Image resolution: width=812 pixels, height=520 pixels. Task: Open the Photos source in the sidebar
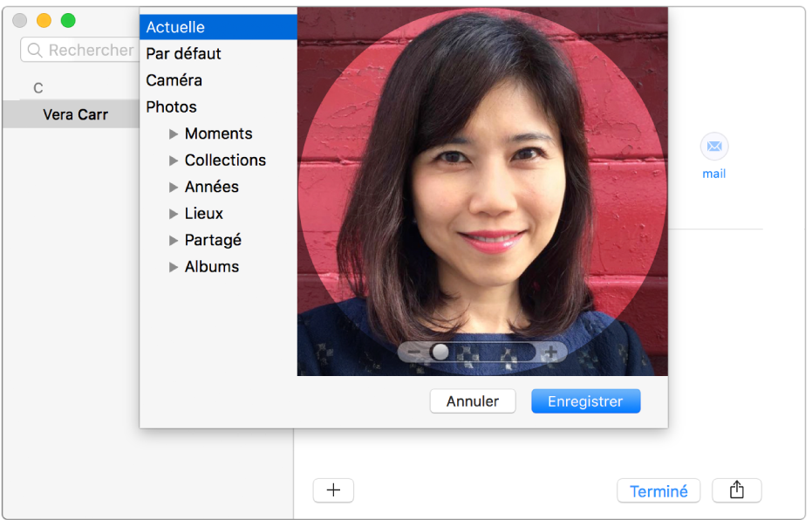point(171,106)
